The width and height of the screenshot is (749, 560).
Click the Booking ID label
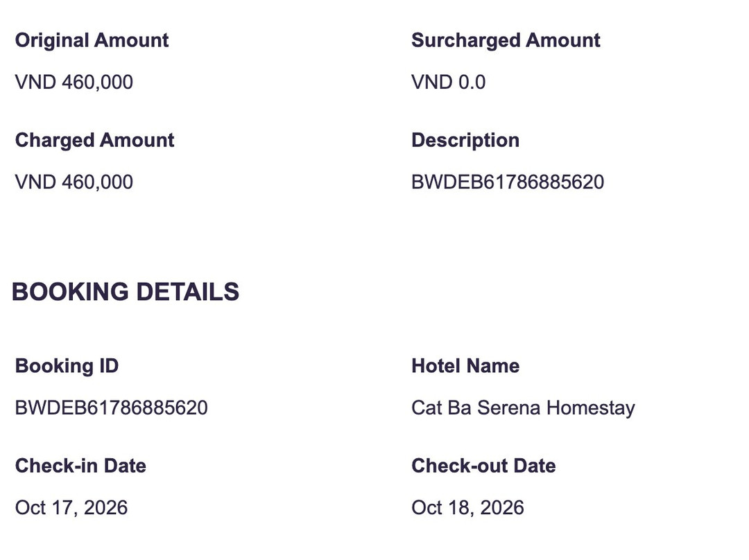[x=67, y=366]
